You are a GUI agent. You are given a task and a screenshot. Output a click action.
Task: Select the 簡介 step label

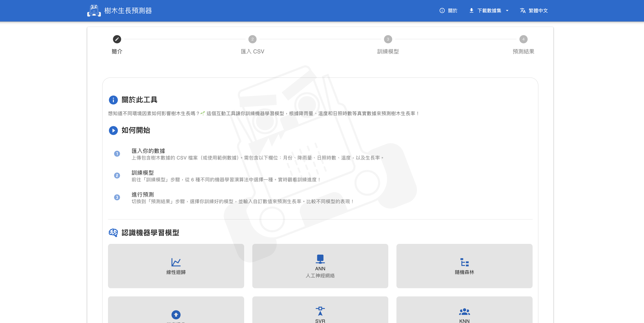pyautogui.click(x=117, y=51)
